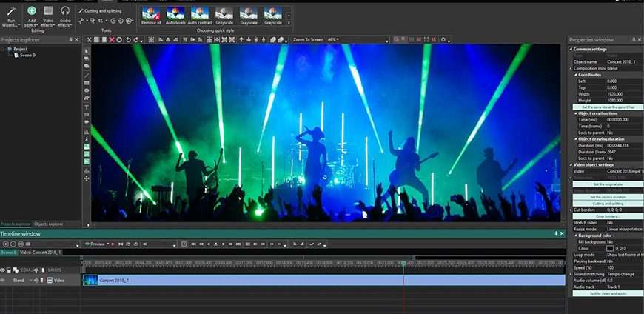
Task: Open the Video effects menu
Action: (x=48, y=15)
